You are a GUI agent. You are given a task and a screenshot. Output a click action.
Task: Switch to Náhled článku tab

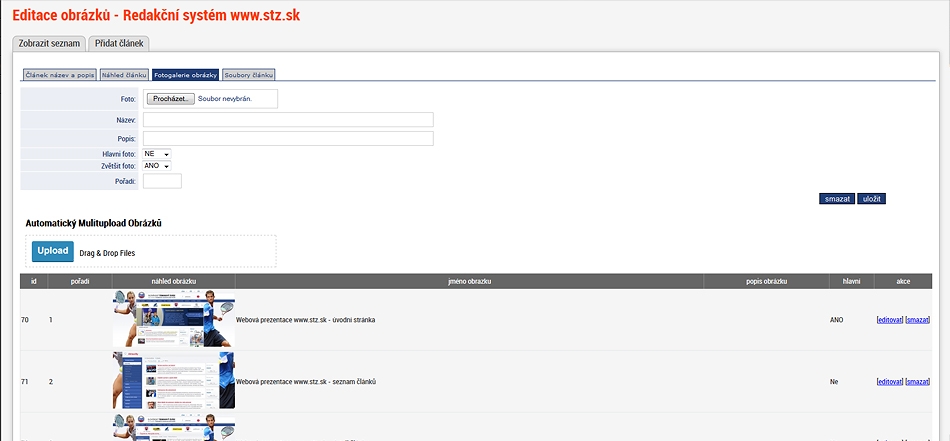124,75
